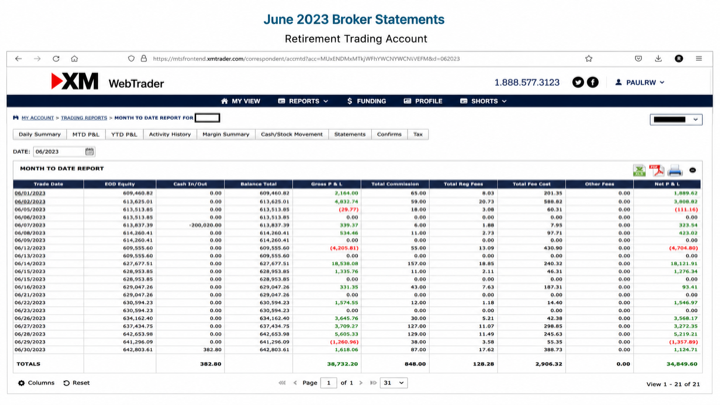
Task: Sort by Trade Date column header
Action: [x=48, y=184]
